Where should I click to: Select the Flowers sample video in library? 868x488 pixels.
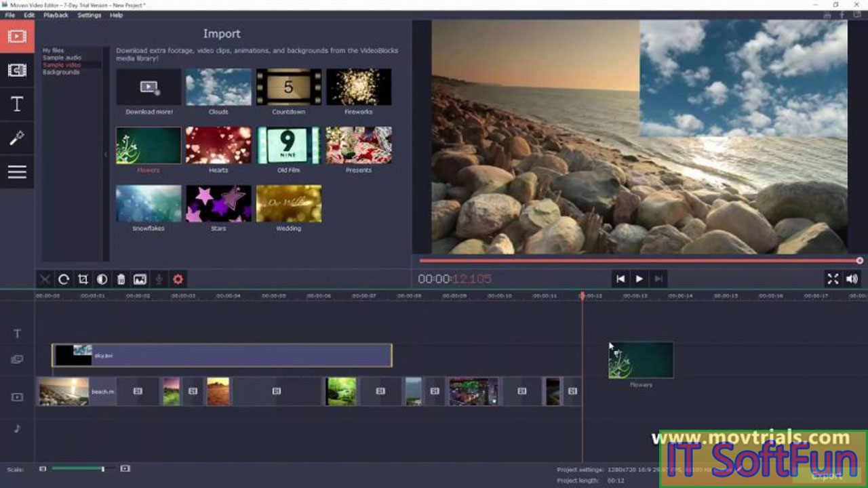click(x=149, y=145)
